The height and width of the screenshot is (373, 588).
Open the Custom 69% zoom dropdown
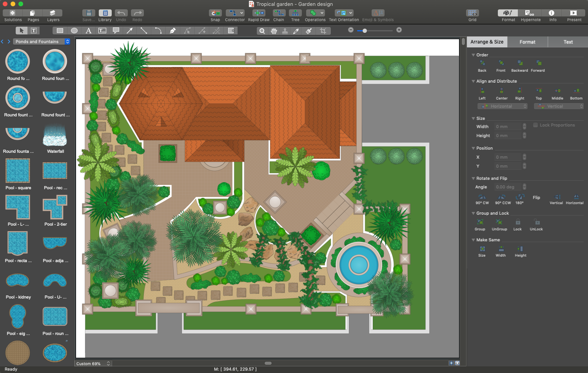(93, 364)
